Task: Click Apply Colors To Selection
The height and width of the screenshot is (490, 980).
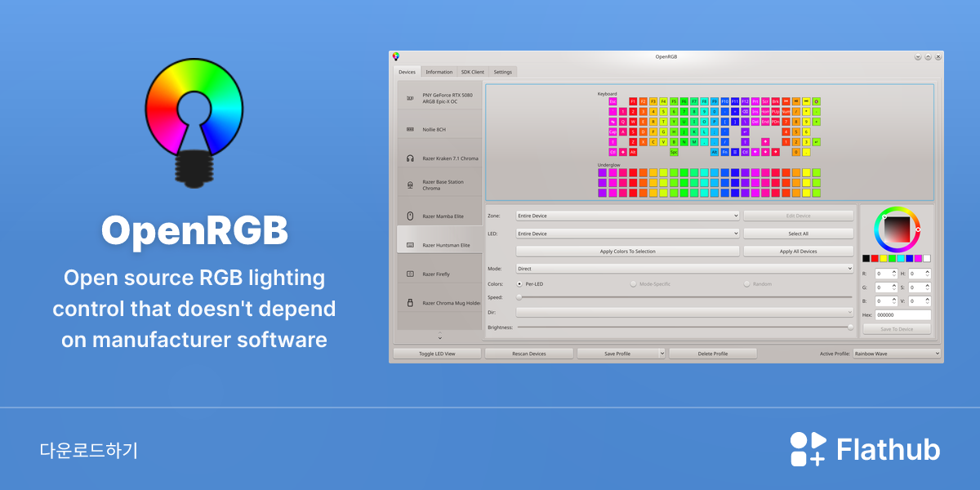Action: tap(627, 251)
